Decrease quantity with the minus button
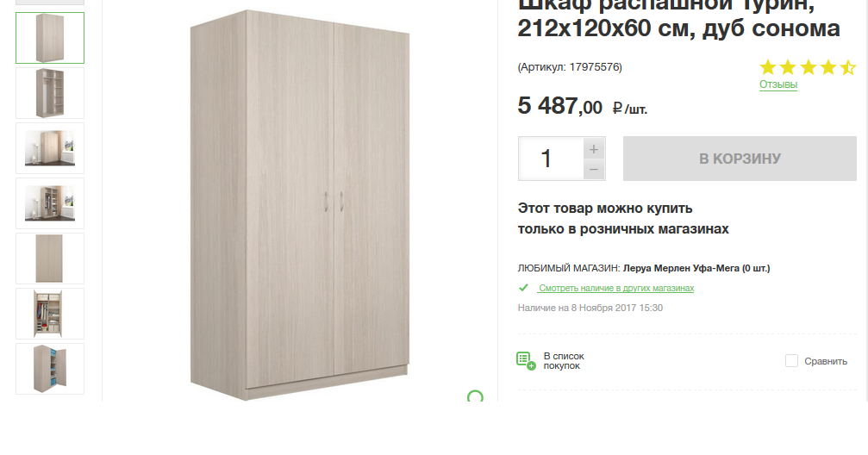Image resolution: width=868 pixels, height=455 pixels. pos(593,170)
